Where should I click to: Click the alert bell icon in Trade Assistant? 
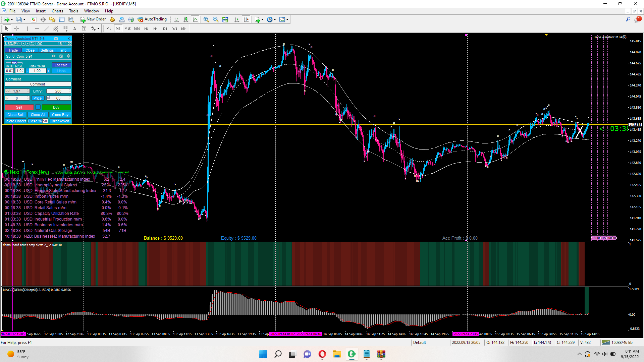click(68, 56)
